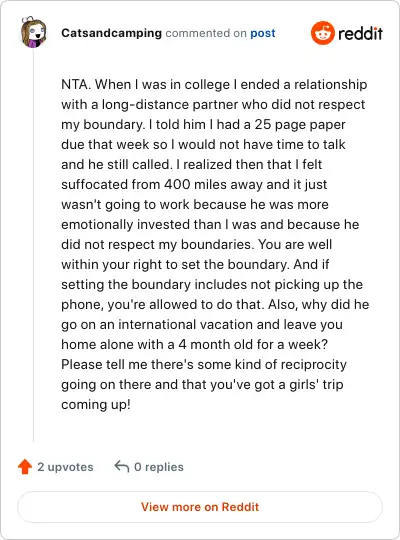Upvote using the orange up arrow

(x=25, y=467)
